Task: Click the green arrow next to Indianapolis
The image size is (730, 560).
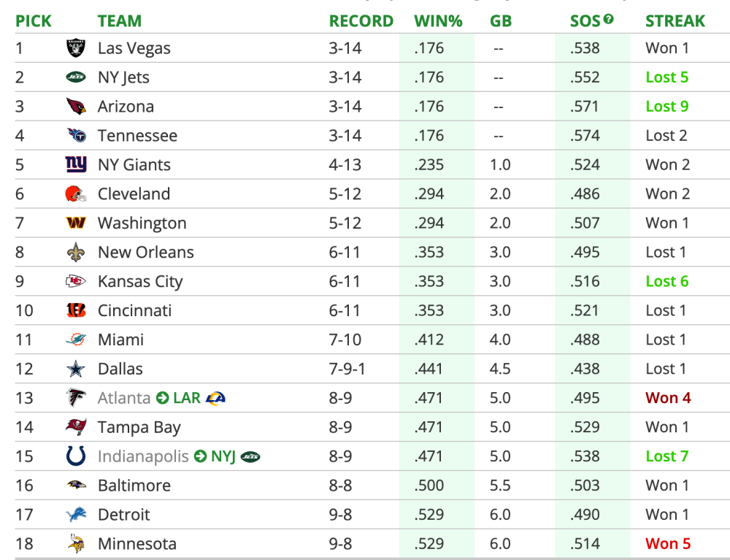Action: (201, 457)
